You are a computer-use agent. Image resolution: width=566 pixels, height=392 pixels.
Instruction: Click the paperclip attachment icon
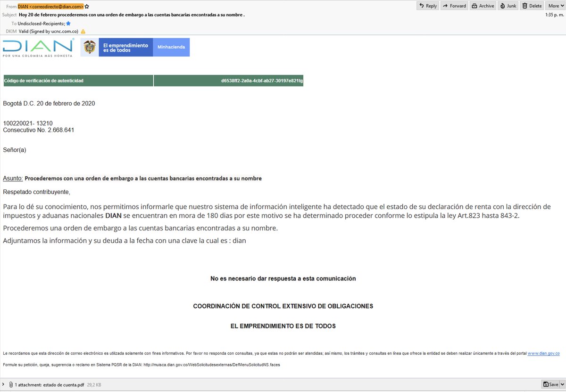coord(11,385)
